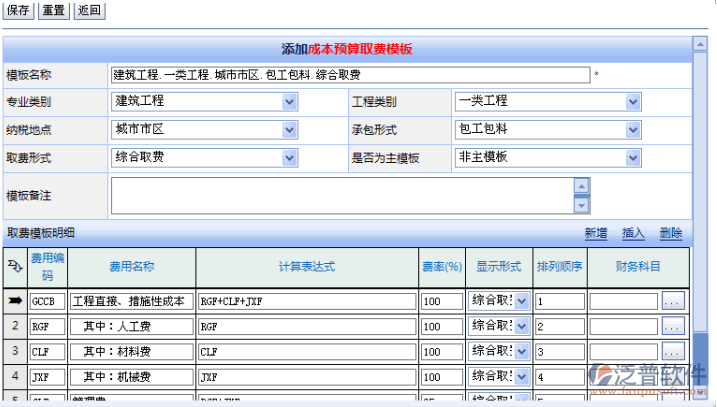This screenshot has width=717, height=407.
Task: Click the 模板名称 input field
Action: pyautogui.click(x=350, y=75)
